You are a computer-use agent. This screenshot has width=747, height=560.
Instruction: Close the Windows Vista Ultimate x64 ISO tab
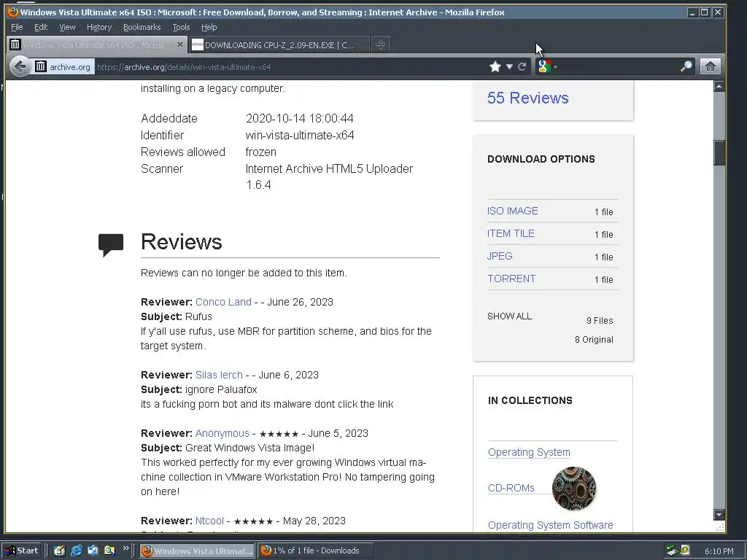coord(179,44)
